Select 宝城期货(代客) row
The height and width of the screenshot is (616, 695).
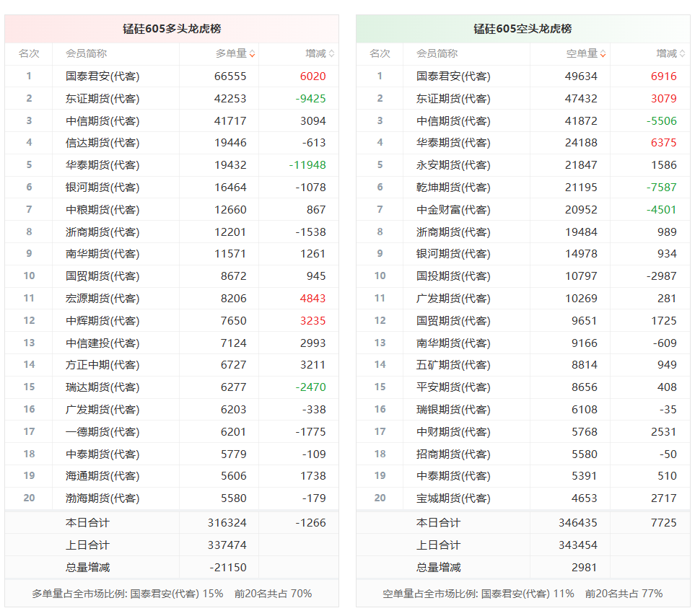click(523, 498)
